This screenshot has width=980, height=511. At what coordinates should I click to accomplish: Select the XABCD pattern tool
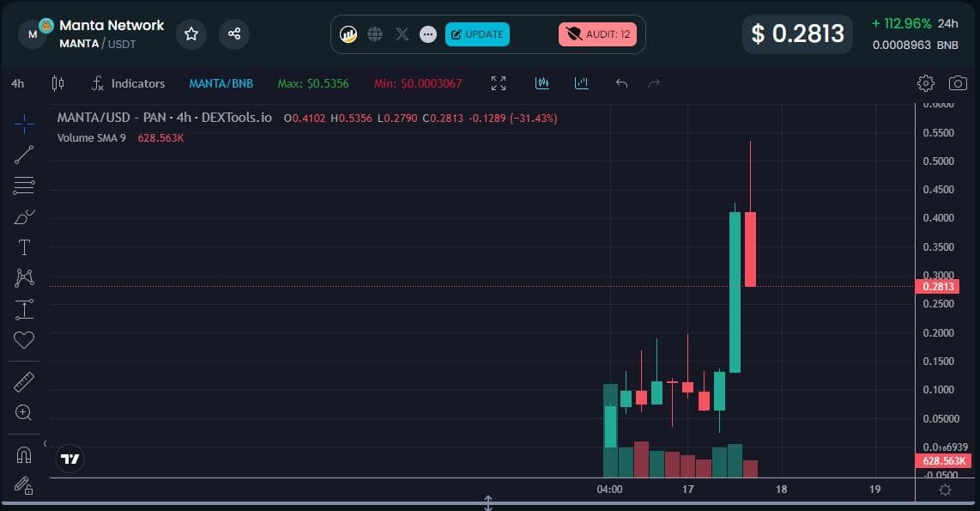click(24, 278)
